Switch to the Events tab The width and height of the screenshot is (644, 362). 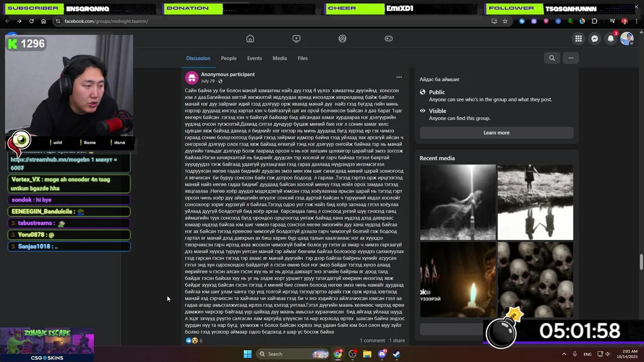click(255, 58)
